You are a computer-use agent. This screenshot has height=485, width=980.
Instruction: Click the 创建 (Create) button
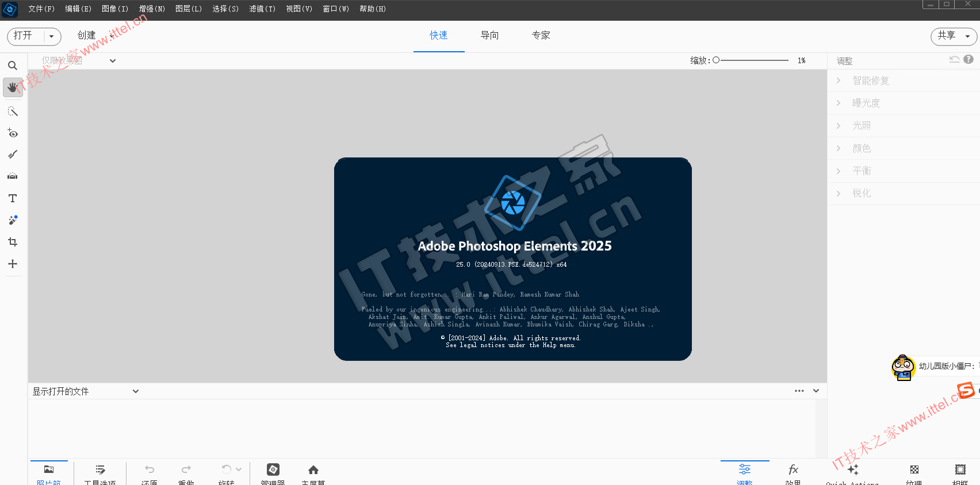click(87, 36)
